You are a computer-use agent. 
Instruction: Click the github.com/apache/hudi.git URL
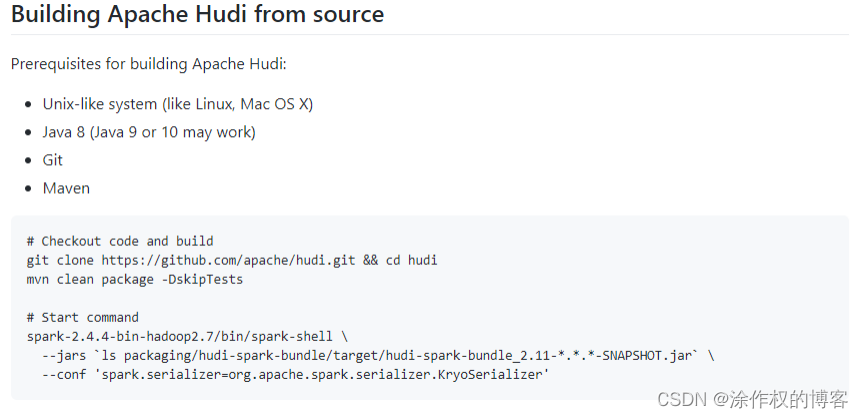click(228, 260)
